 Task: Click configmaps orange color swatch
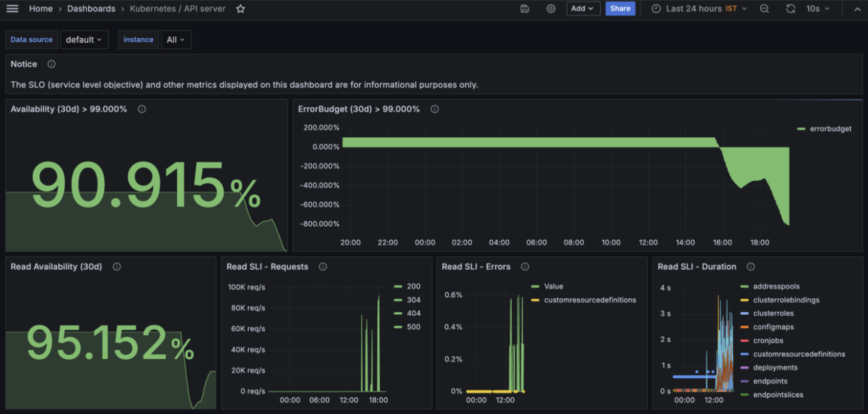pos(744,327)
